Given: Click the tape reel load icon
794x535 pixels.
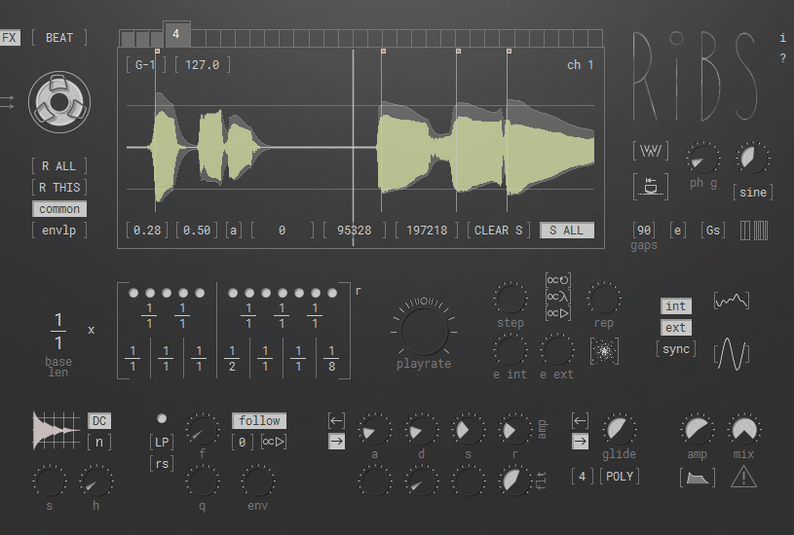Looking at the screenshot, I should 59,102.
